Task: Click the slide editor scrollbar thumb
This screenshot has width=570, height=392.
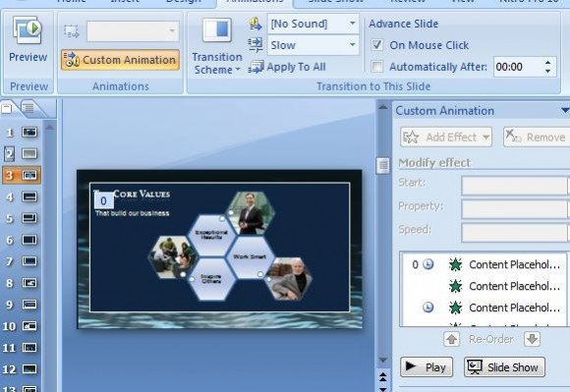Action: [383, 166]
